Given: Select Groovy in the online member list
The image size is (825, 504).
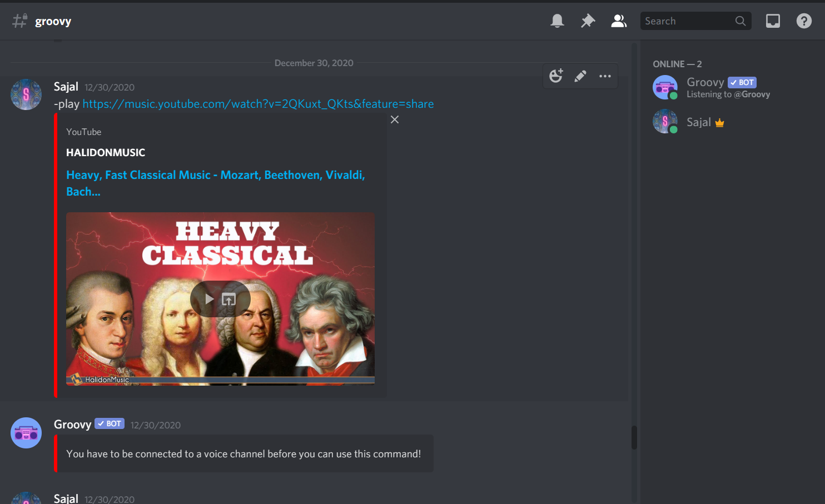Looking at the screenshot, I should click(x=728, y=88).
